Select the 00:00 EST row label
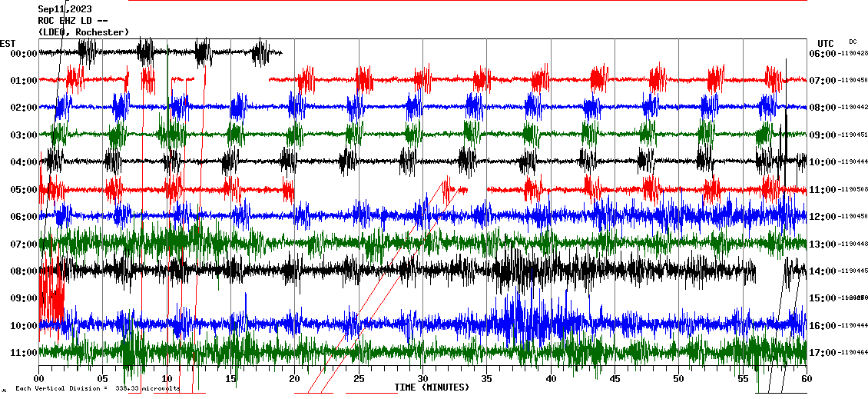868x399 pixels. pos(24,54)
